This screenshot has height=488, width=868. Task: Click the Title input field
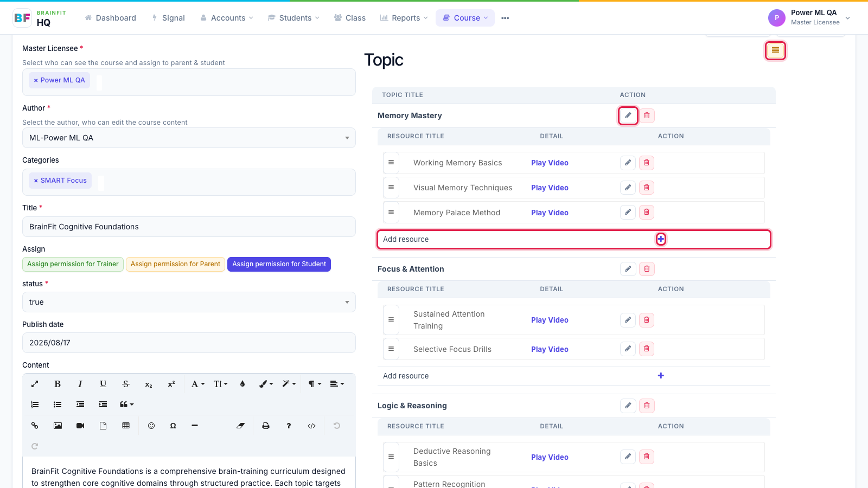pyautogui.click(x=189, y=227)
